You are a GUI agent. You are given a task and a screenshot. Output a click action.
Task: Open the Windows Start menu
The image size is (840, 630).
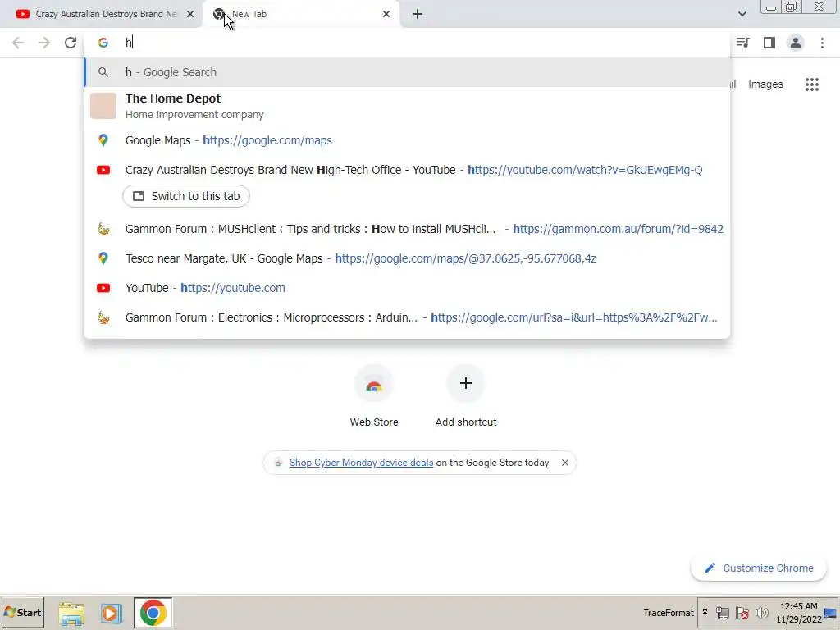[22, 613]
